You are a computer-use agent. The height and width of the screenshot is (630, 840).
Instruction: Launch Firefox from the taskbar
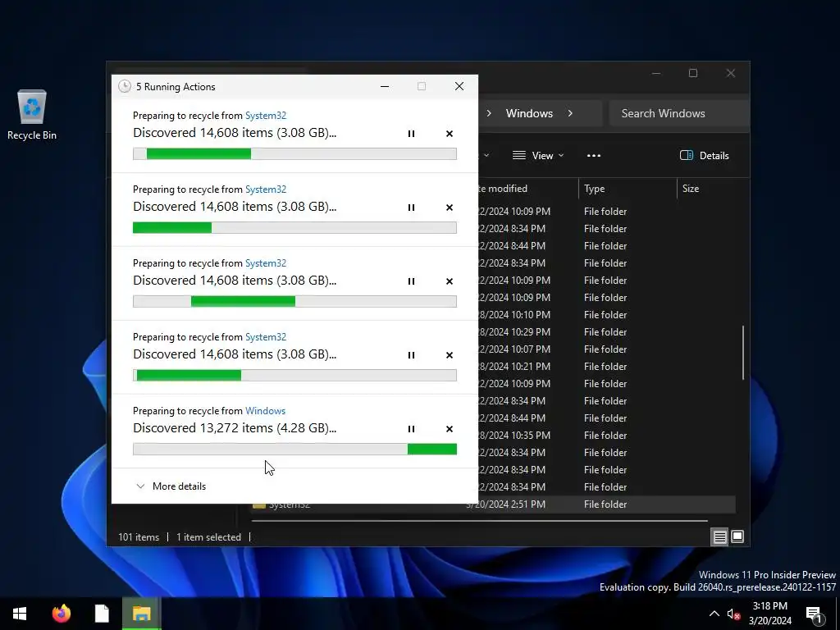[61, 614]
